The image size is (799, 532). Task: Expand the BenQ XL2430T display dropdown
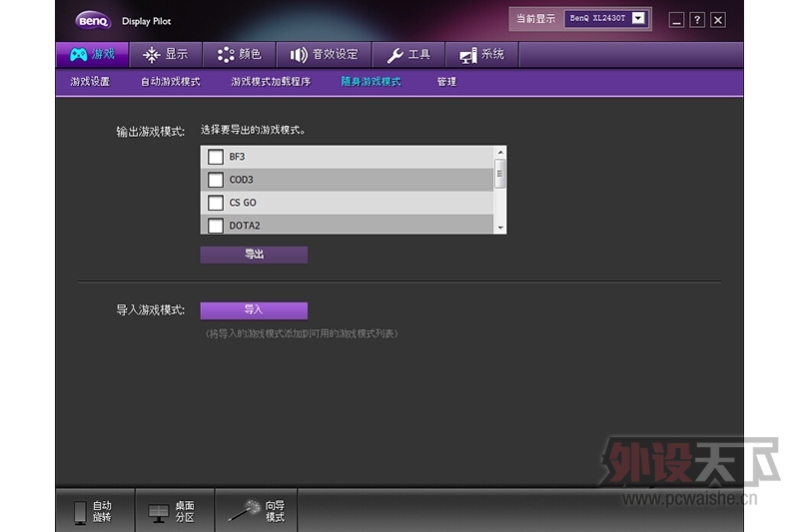click(x=638, y=19)
